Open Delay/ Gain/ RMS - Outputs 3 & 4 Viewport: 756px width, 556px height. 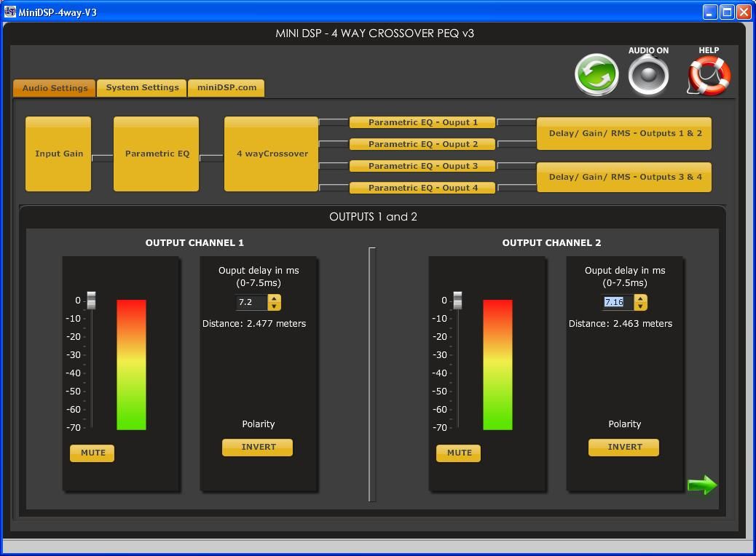(624, 177)
